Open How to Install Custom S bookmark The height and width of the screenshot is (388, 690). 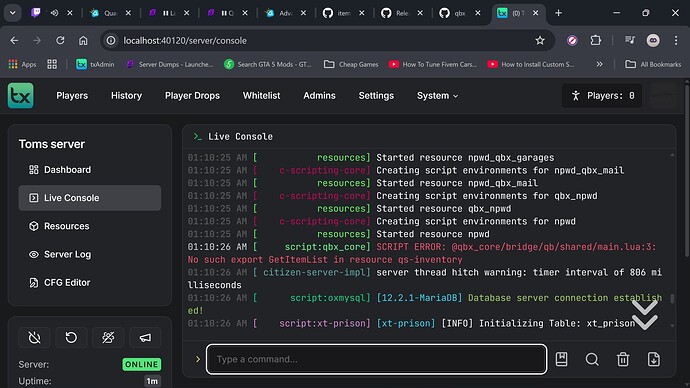click(531, 64)
